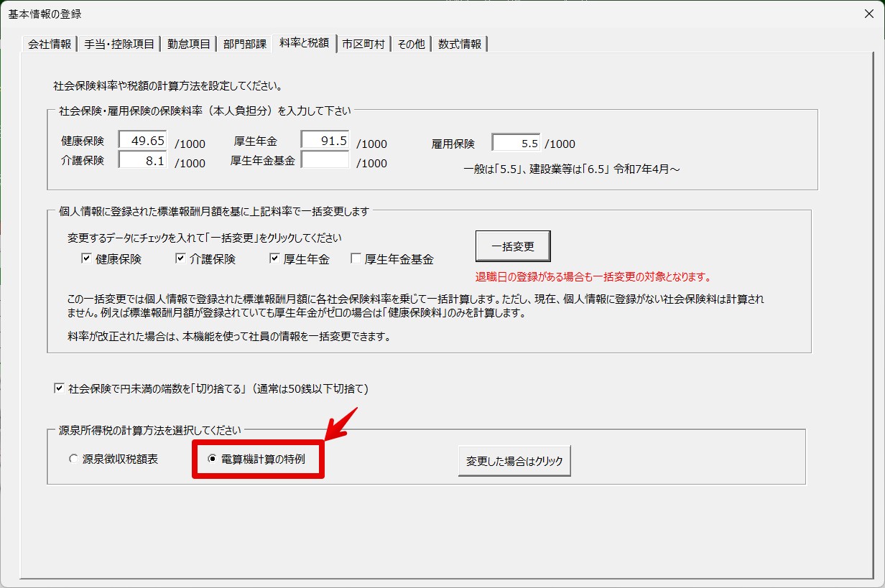
Task: Uncheck the 健康保険 checkbox
Action: tap(86, 259)
